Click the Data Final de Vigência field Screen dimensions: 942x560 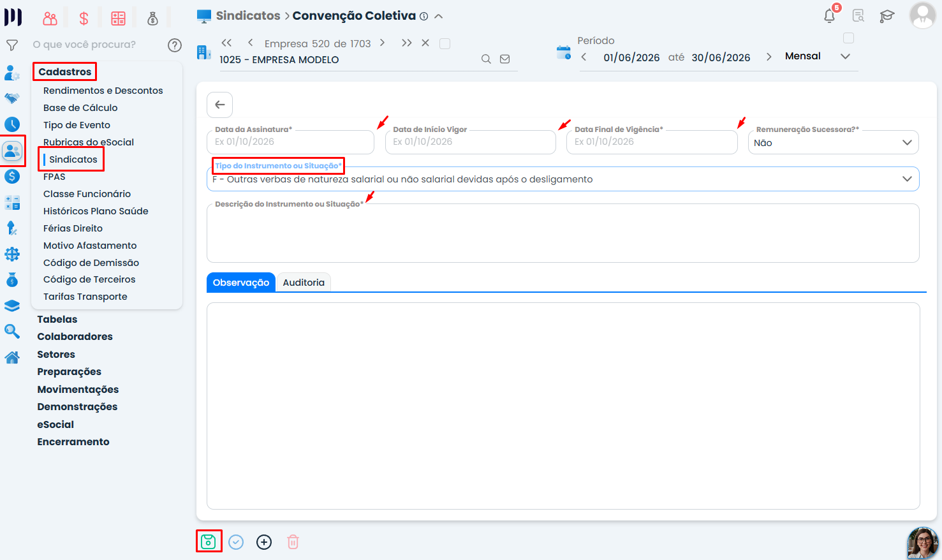point(652,142)
